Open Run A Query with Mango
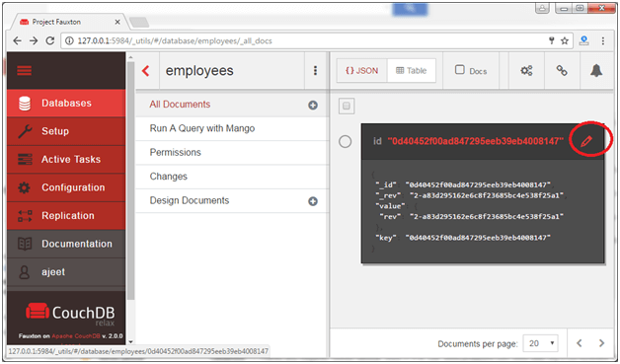The width and height of the screenshot is (620, 364). [202, 128]
